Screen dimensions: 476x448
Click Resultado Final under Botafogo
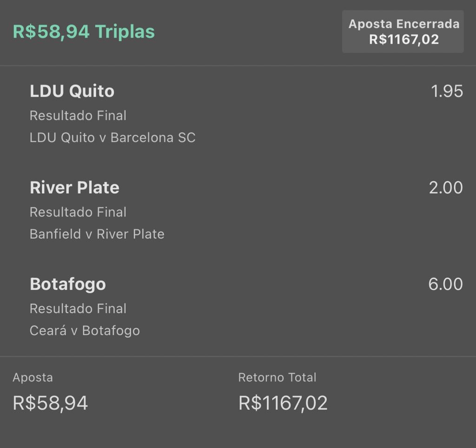point(78,308)
